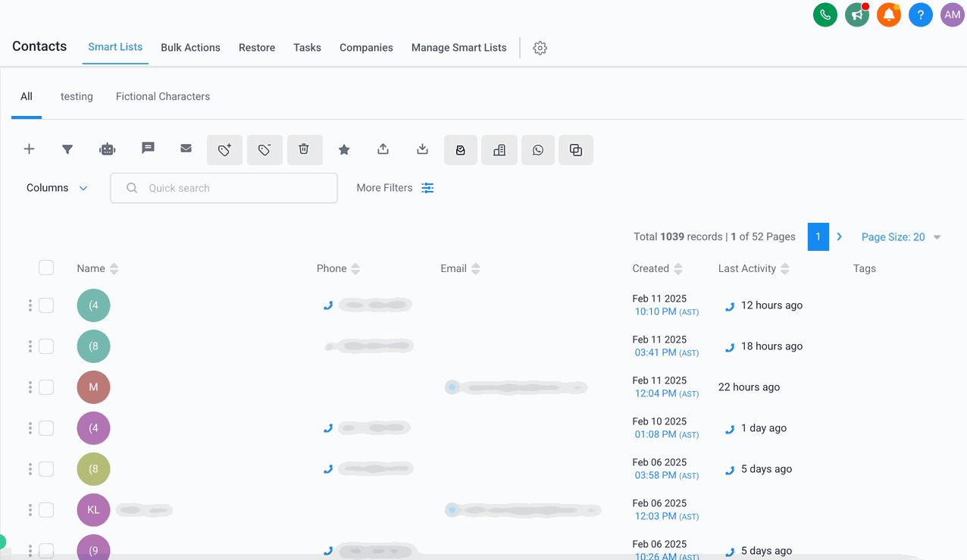Click the More Filters link
967x560 pixels.
coord(384,188)
